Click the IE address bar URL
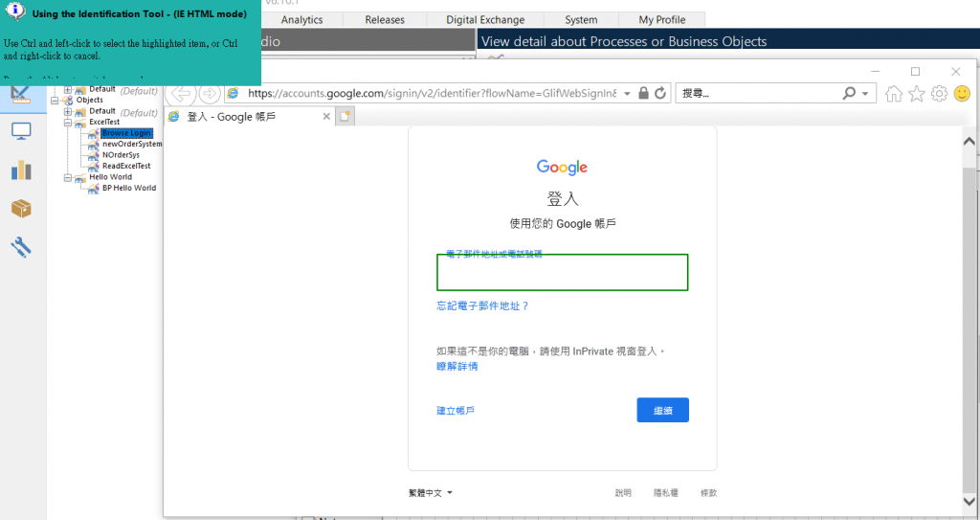The image size is (980, 520). 432,93
